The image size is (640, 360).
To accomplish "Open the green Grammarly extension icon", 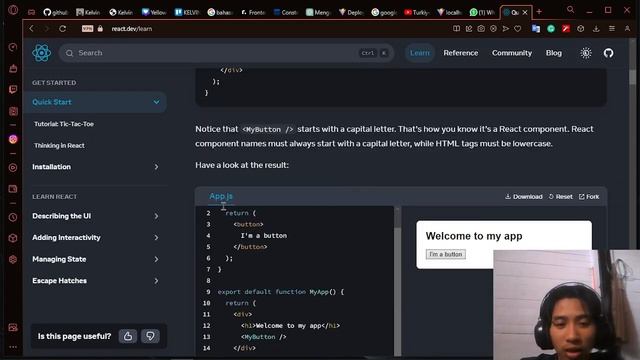I will click(551, 29).
